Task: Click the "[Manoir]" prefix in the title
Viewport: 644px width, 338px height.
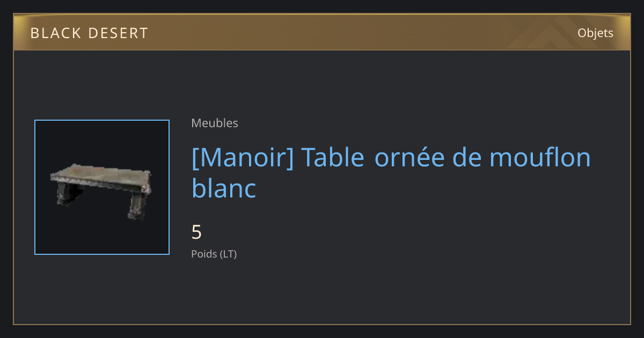Action: click(243, 157)
